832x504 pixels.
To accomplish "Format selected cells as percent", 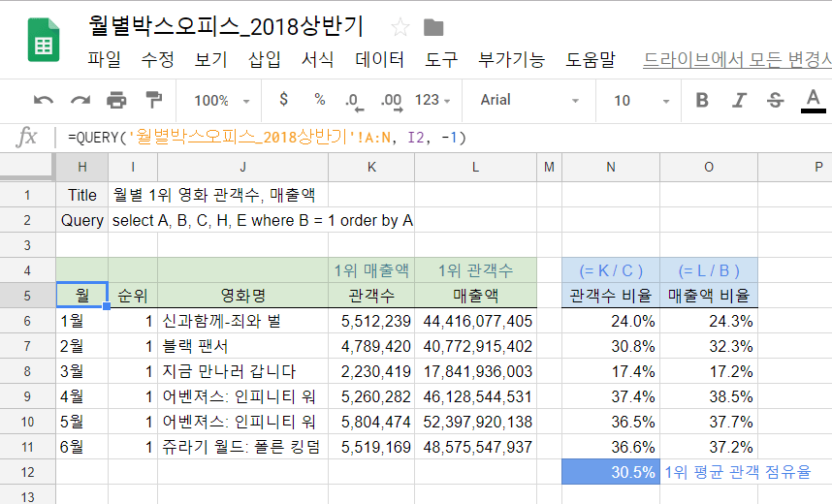I will click(x=319, y=100).
